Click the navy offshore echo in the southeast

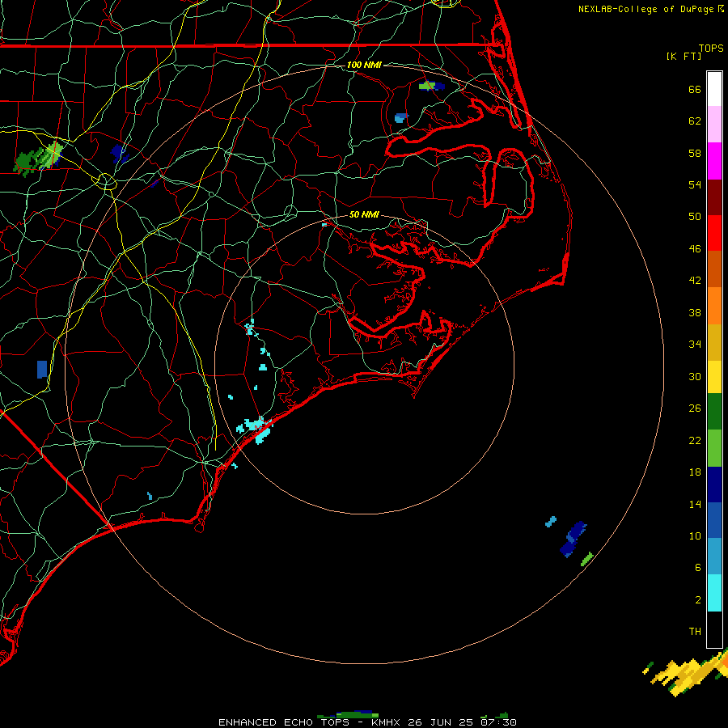coord(573,539)
